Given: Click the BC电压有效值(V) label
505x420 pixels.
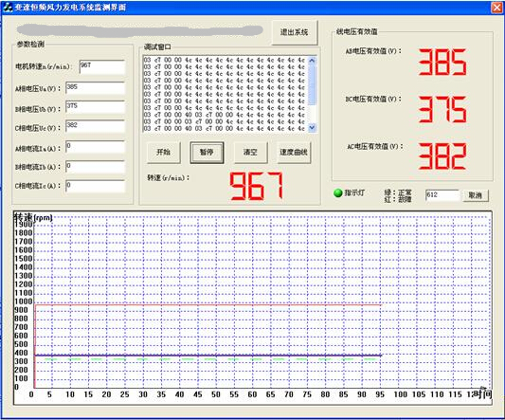Looking at the screenshot, I should point(373,99).
